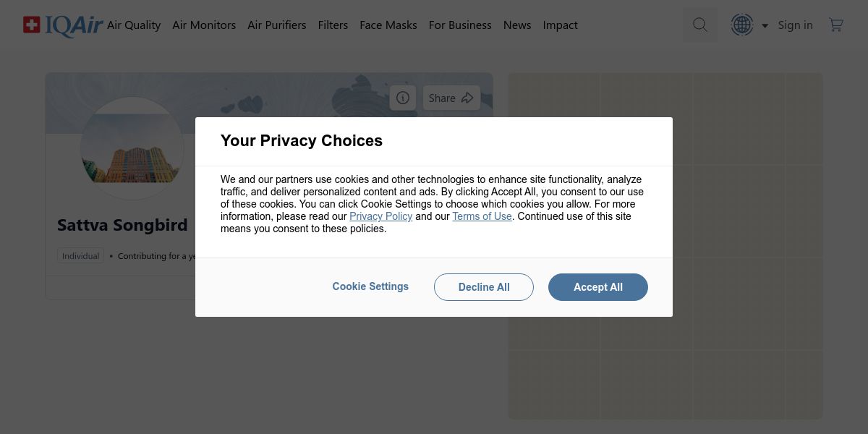Open the Air Quality menu

(134, 25)
